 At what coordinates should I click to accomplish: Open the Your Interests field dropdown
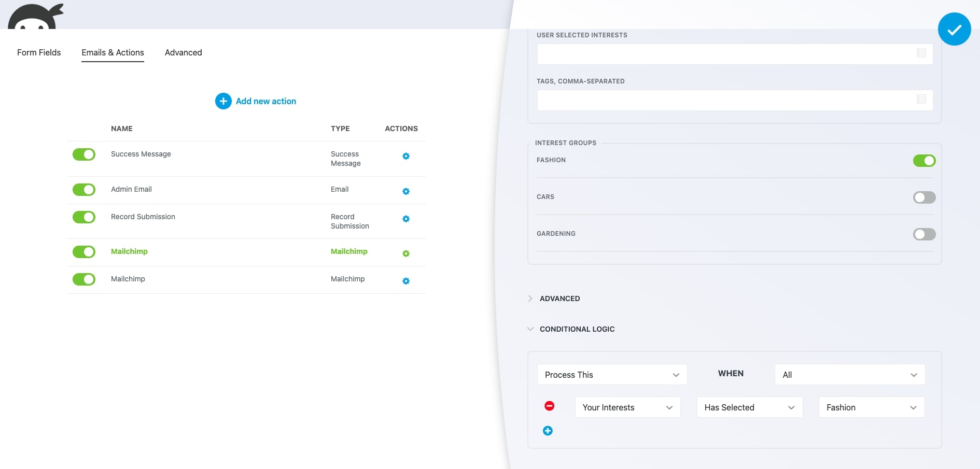pyautogui.click(x=627, y=407)
